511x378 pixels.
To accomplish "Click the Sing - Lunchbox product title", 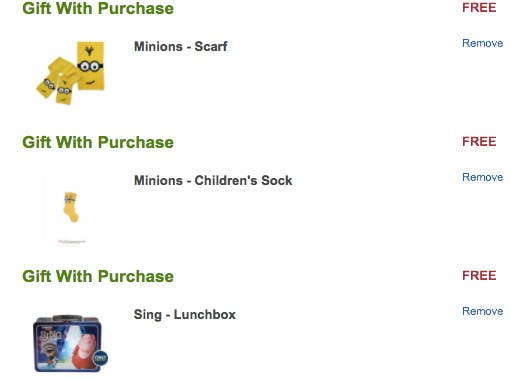I will 185,314.
